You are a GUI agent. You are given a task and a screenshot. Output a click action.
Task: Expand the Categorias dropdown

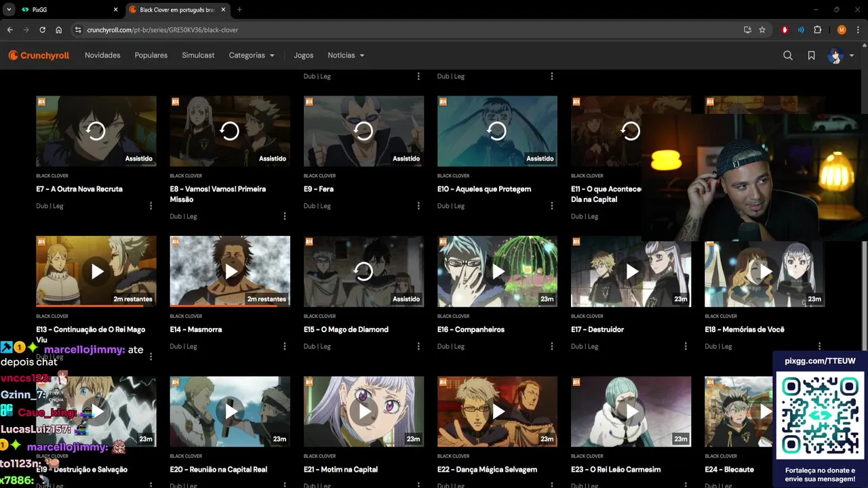coord(252,56)
